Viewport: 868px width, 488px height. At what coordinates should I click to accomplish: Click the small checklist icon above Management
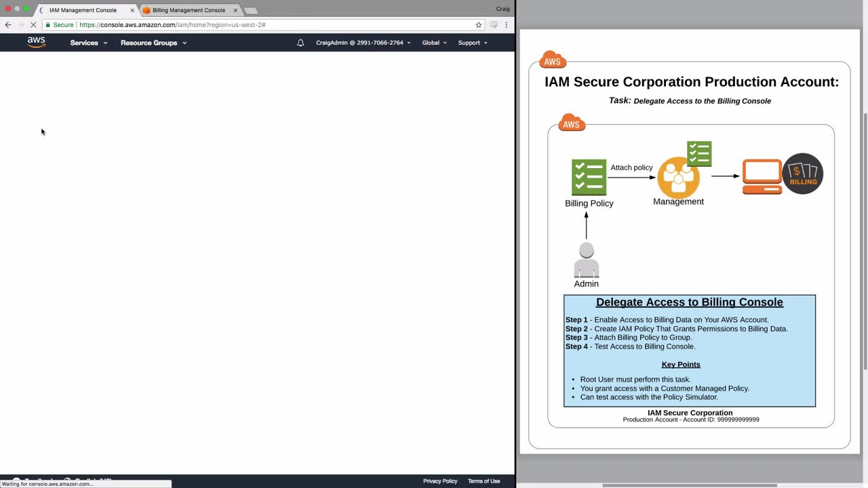click(x=699, y=154)
